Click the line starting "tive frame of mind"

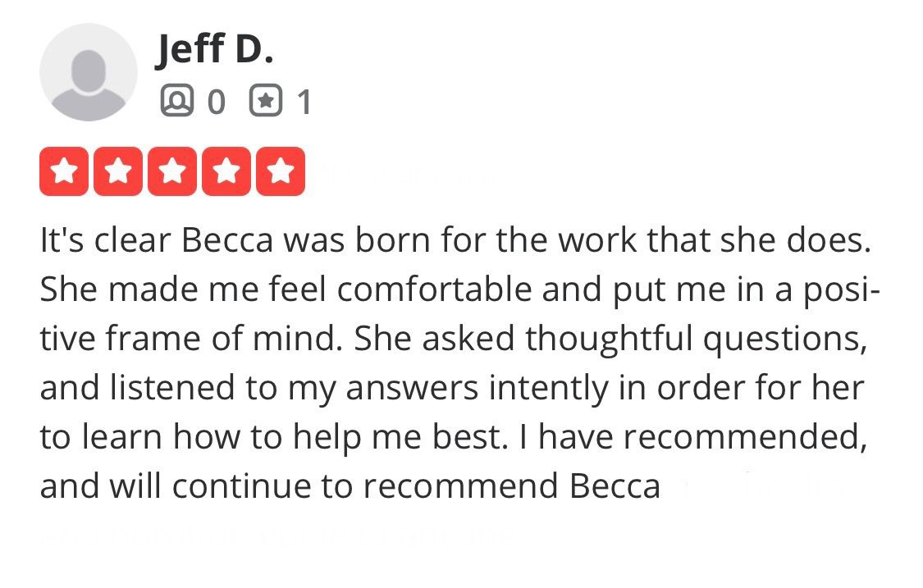[454, 340]
